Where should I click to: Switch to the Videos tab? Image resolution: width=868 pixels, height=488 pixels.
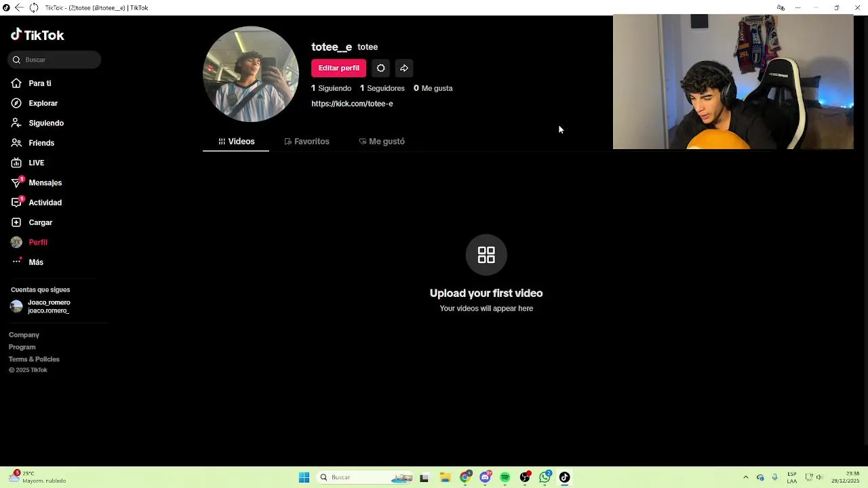click(x=236, y=142)
